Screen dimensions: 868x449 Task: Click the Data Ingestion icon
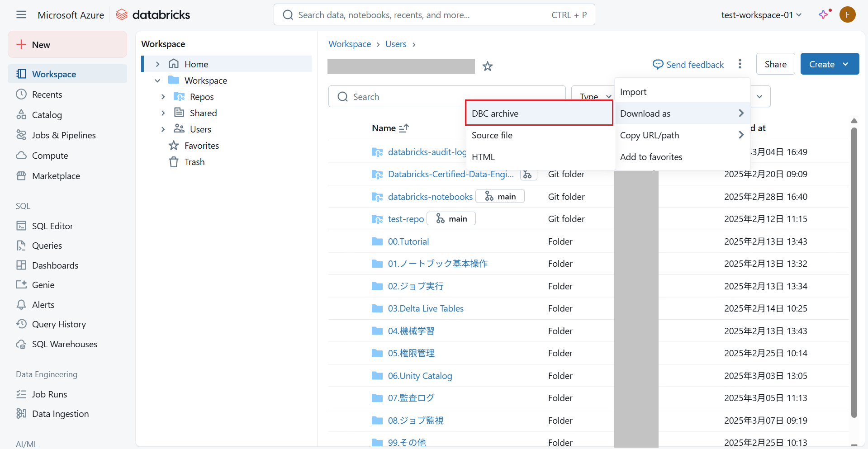(x=21, y=414)
